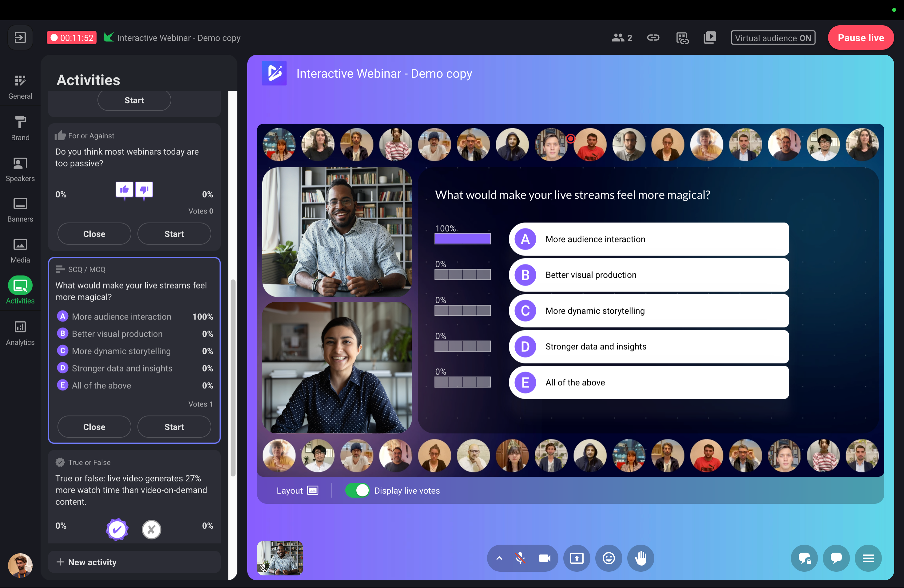Start the SCQ / MCQ activity
The height and width of the screenshot is (588, 904).
[x=174, y=427]
